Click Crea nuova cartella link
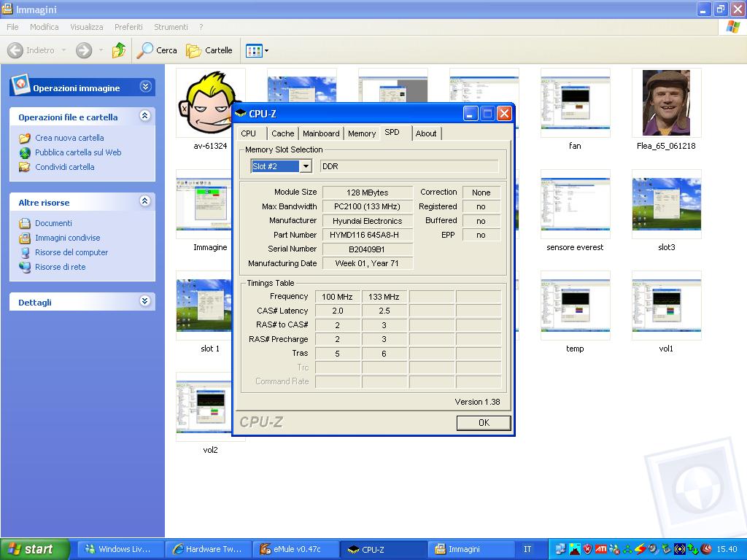The height and width of the screenshot is (560, 747). coord(69,138)
